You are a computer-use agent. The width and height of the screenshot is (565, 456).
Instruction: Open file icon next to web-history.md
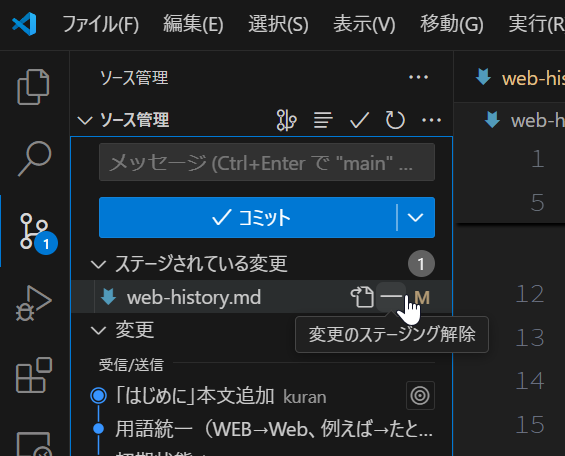tap(362, 297)
